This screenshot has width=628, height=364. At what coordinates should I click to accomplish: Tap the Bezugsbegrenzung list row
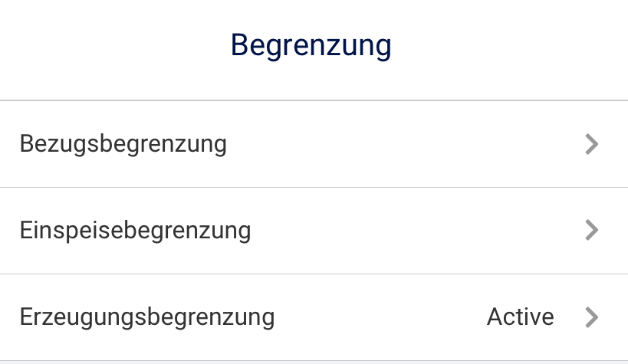pyautogui.click(x=307, y=144)
